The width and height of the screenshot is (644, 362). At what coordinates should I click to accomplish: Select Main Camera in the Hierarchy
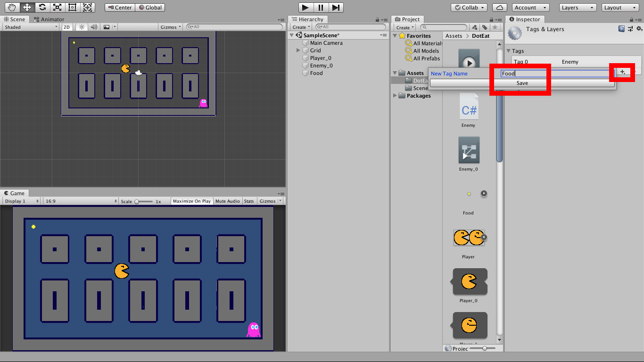click(326, 43)
